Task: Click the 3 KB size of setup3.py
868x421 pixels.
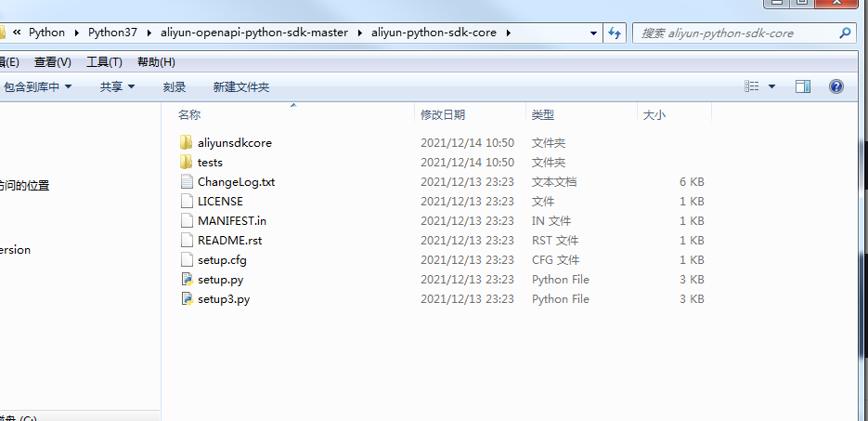Action: coord(692,299)
